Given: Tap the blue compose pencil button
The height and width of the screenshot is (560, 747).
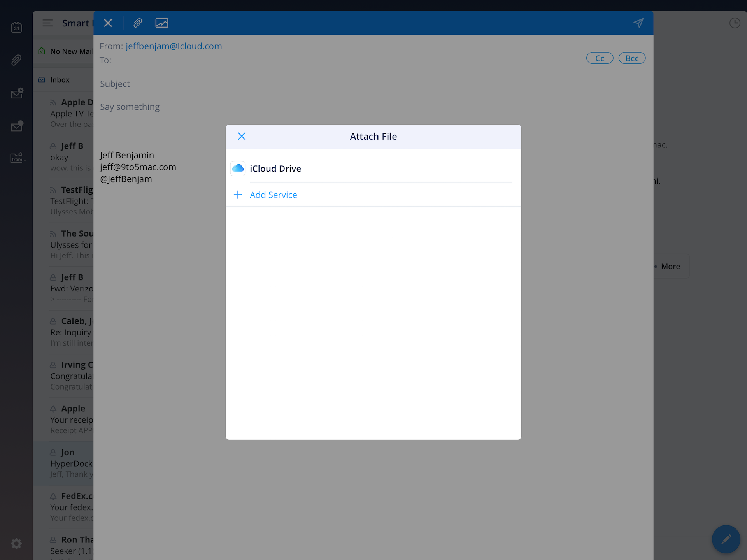Looking at the screenshot, I should coord(726,539).
